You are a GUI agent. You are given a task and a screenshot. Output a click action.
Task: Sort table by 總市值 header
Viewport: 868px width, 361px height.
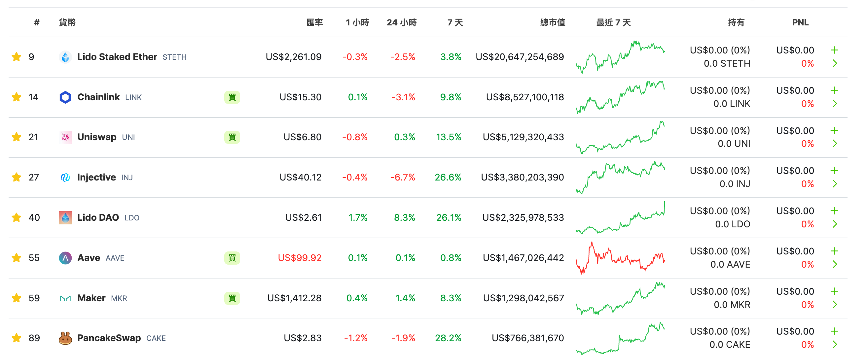pos(552,22)
